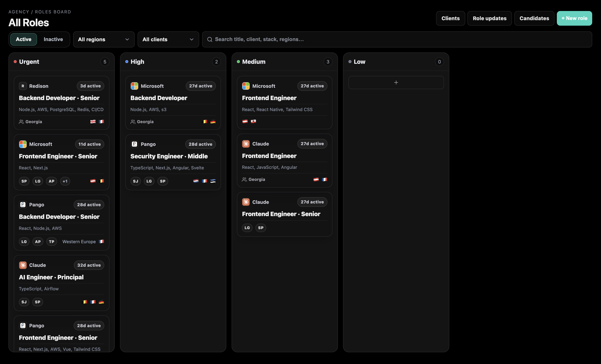
Task: Click the Low column count badge 0
Action: [439, 62]
